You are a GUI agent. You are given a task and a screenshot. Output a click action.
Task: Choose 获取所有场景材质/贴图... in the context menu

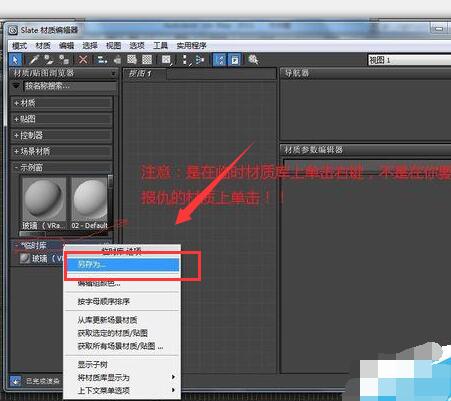(x=123, y=346)
